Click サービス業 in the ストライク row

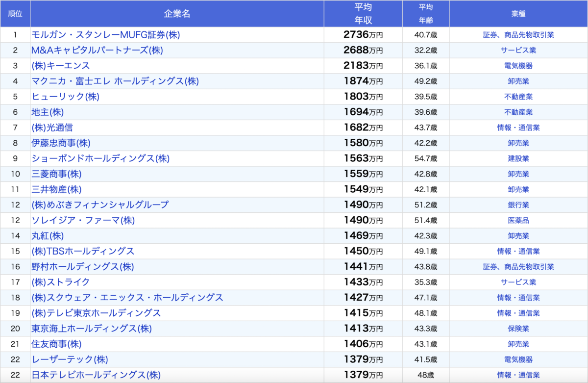pyautogui.click(x=518, y=282)
